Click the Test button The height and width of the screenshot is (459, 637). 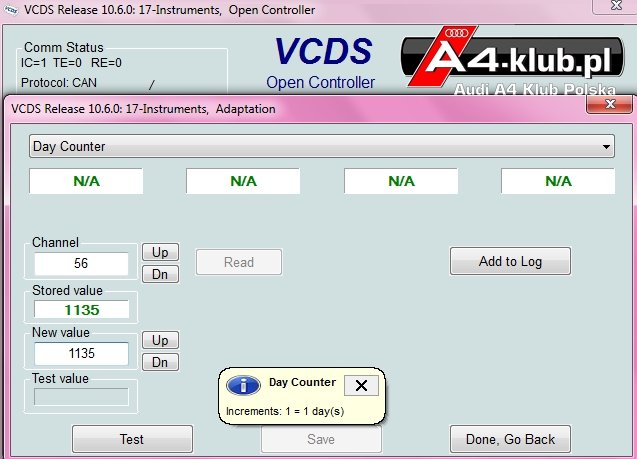[x=132, y=439]
